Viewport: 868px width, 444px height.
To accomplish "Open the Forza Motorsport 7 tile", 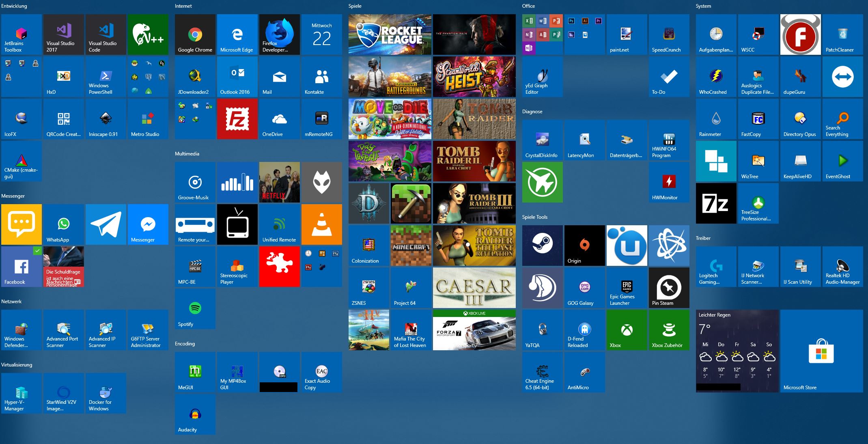I will coord(474,330).
